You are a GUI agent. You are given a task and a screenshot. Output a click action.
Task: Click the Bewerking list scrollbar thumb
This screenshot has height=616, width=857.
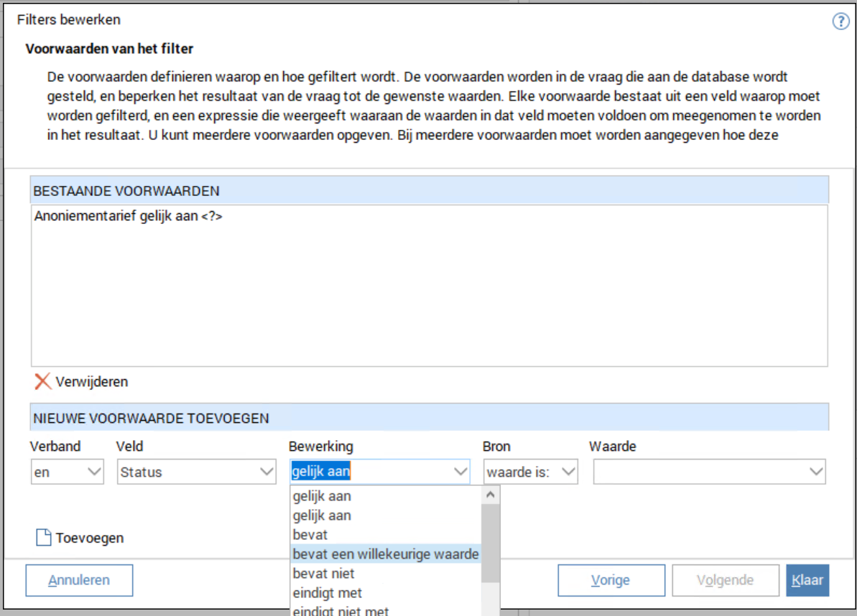point(491,542)
